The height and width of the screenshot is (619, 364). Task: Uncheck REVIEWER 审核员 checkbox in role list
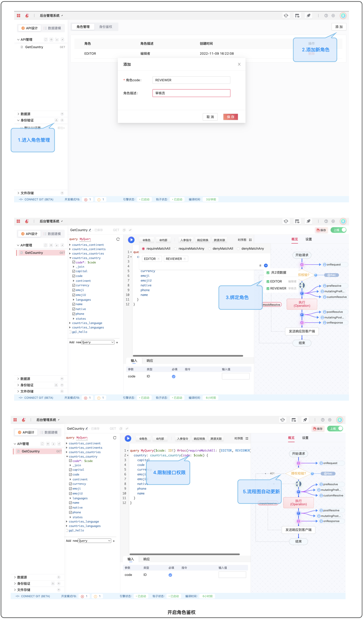268,289
